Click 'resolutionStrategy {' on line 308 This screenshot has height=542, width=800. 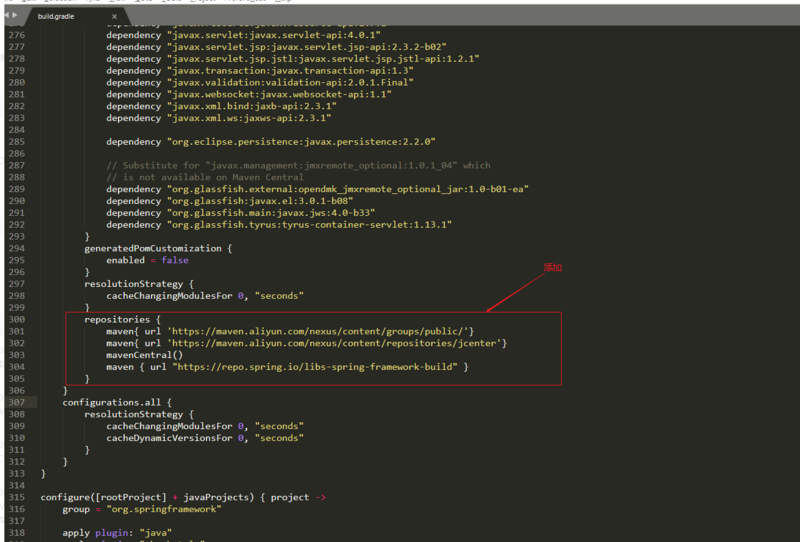[139, 414]
